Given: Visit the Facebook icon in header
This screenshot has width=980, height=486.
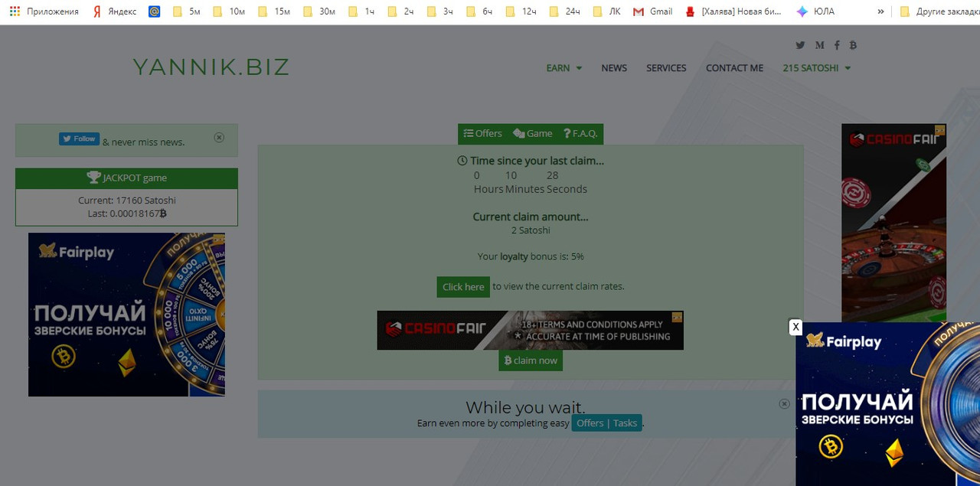Looking at the screenshot, I should (x=837, y=45).
